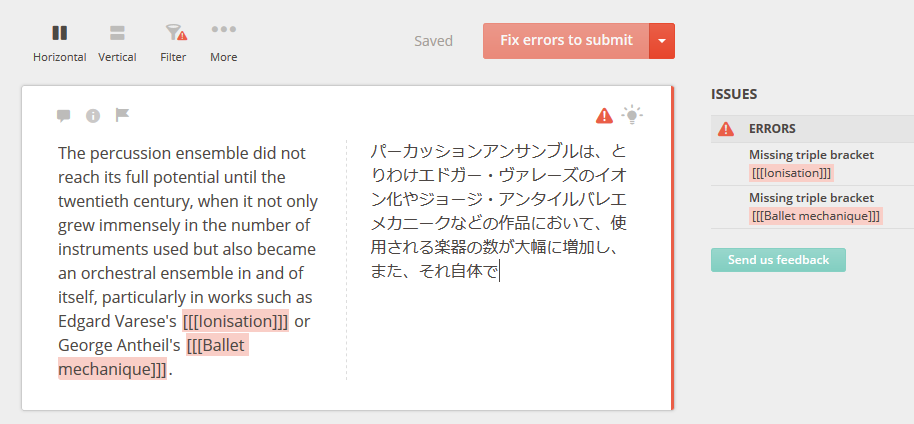
Task: Flag this segment with the flag icon
Action: click(x=122, y=115)
